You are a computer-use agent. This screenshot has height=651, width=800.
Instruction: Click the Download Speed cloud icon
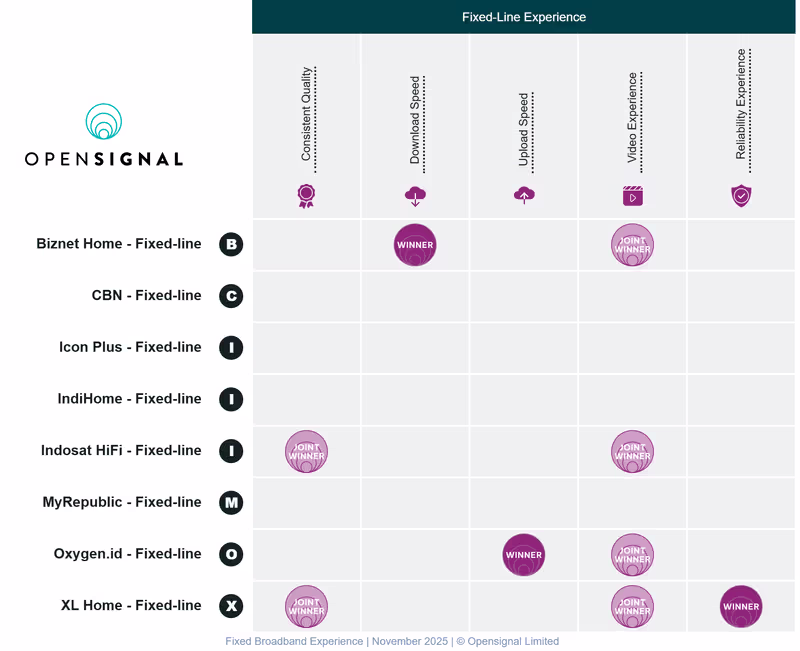415,196
